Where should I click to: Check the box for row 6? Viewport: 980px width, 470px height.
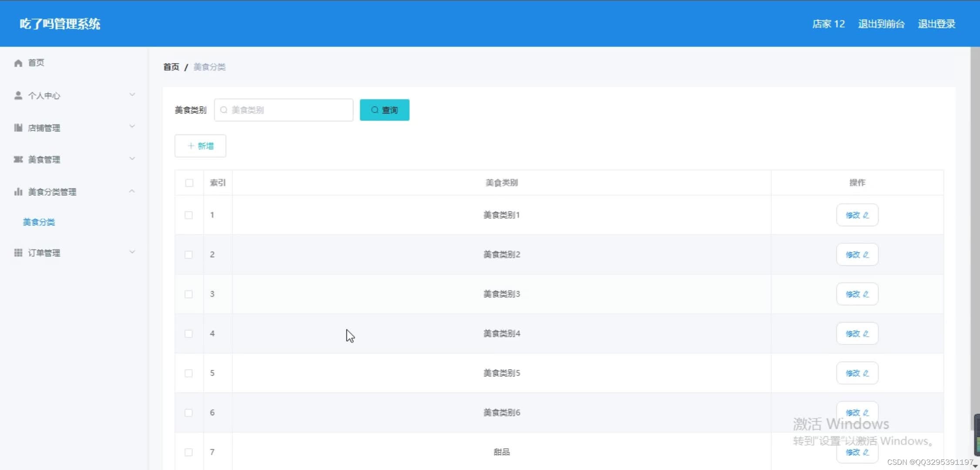coord(189,413)
